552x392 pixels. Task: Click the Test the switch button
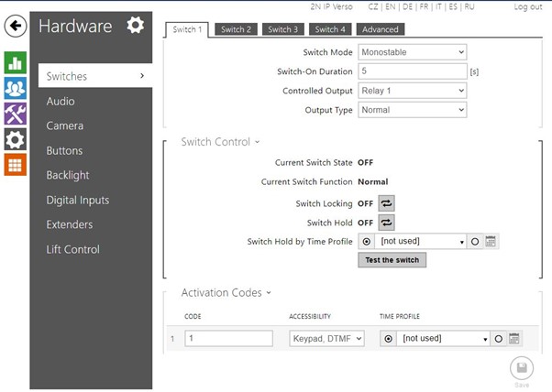(x=392, y=260)
